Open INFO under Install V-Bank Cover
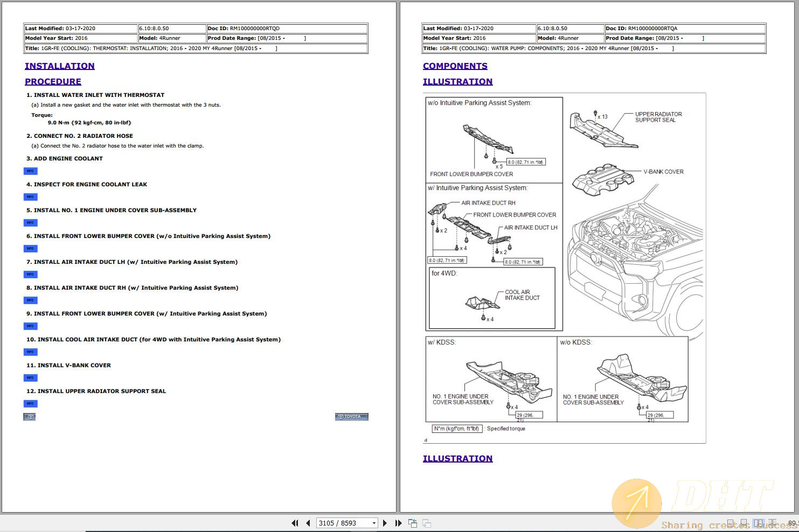This screenshot has height=532, width=799. point(30,378)
